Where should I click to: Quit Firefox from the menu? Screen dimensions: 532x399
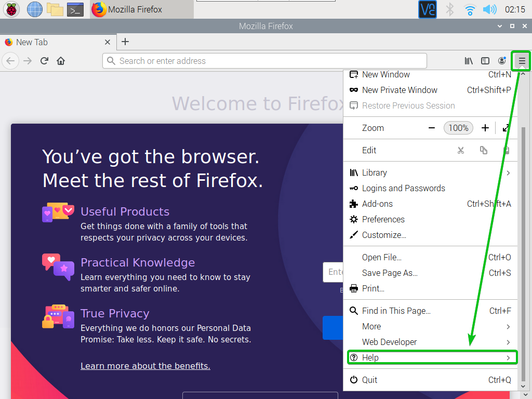(x=431, y=380)
